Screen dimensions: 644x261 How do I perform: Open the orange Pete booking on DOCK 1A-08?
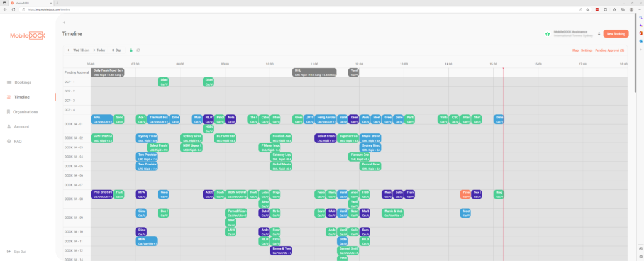tap(465, 194)
